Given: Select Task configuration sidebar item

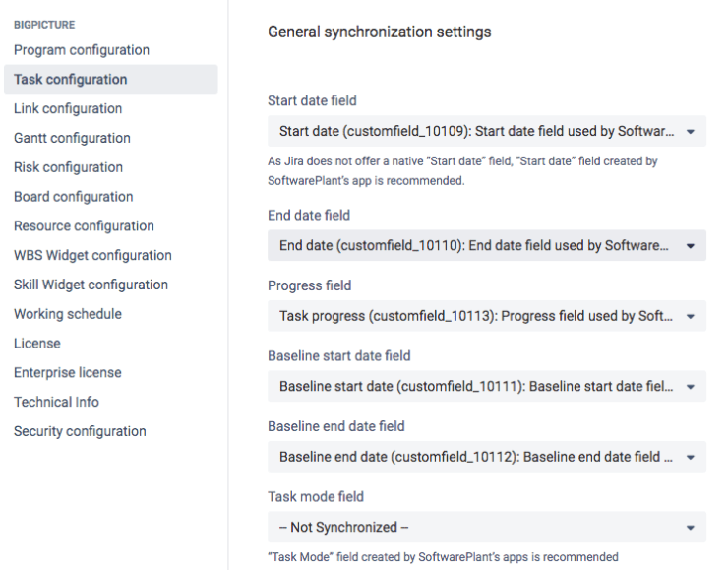Looking at the screenshot, I should [x=70, y=80].
